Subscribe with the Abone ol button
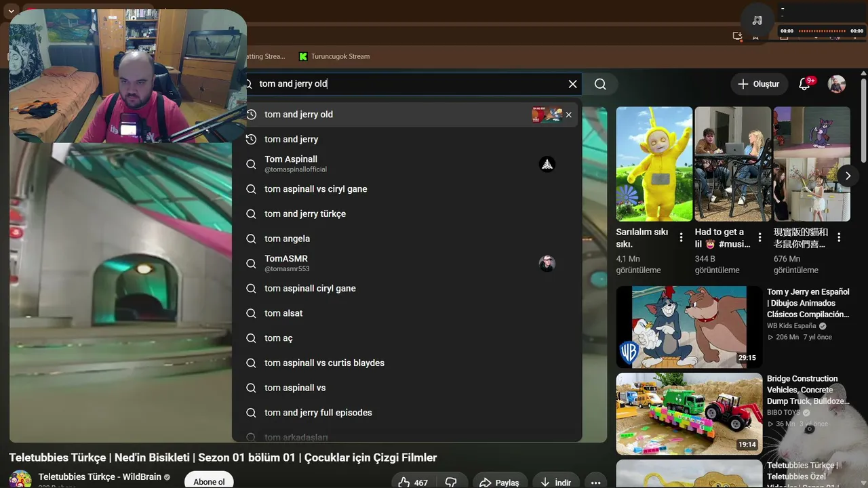 click(209, 481)
